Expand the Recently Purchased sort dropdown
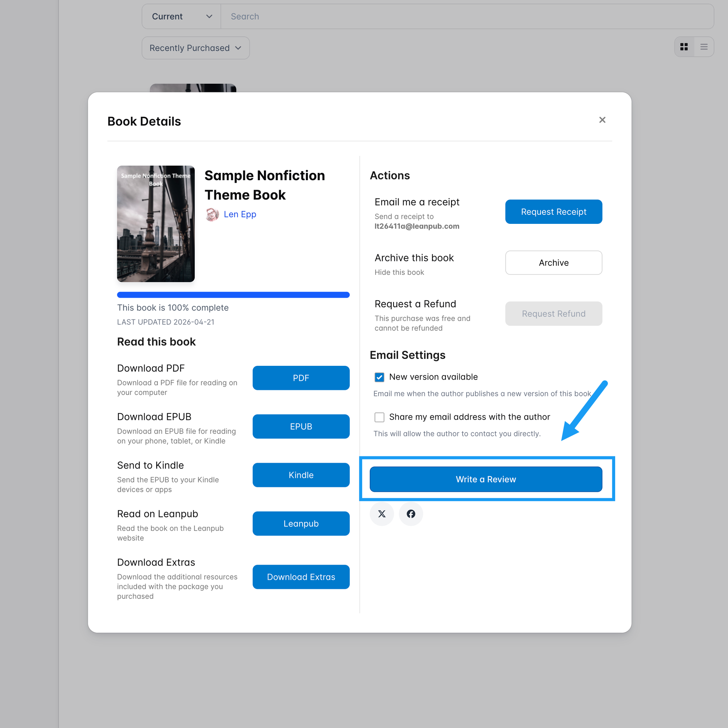Viewport: 728px width, 728px height. (195, 48)
